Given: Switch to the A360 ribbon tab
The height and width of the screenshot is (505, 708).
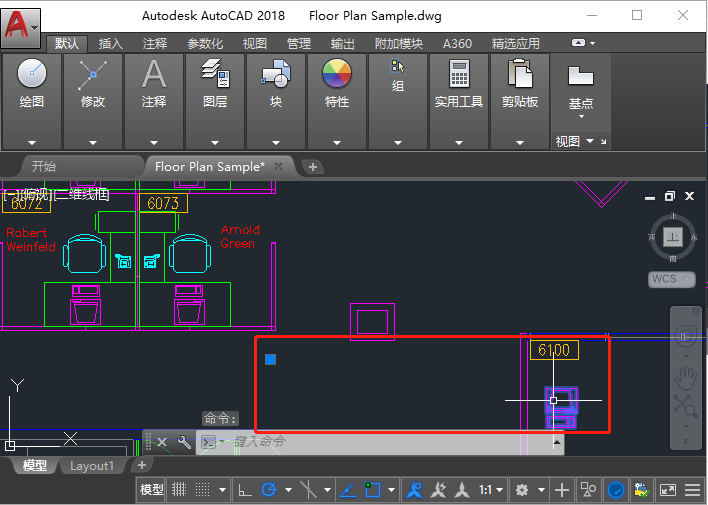Looking at the screenshot, I should point(457,44).
